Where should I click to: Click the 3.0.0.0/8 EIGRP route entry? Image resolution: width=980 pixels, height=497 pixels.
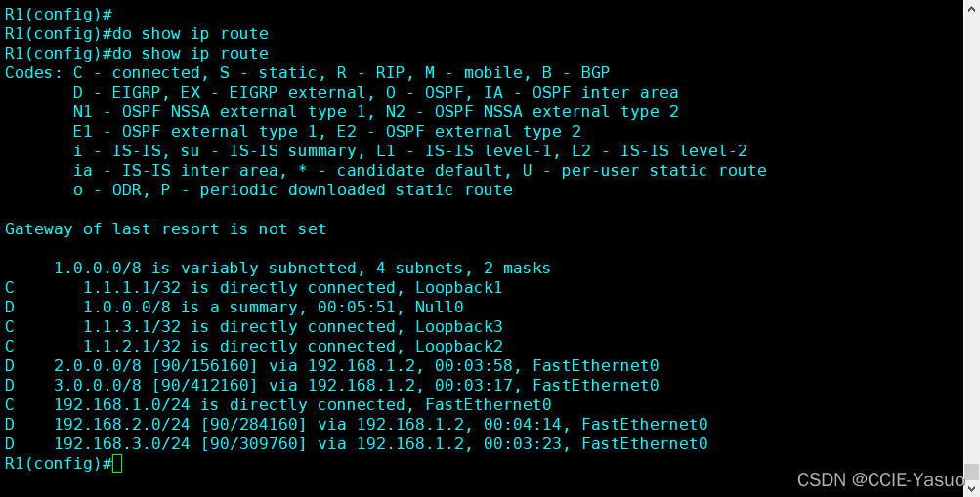click(x=357, y=386)
